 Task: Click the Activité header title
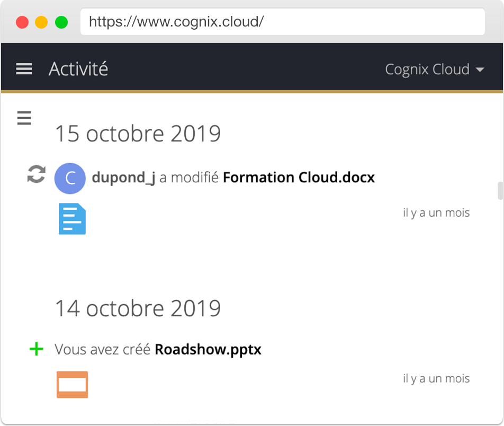(x=78, y=69)
